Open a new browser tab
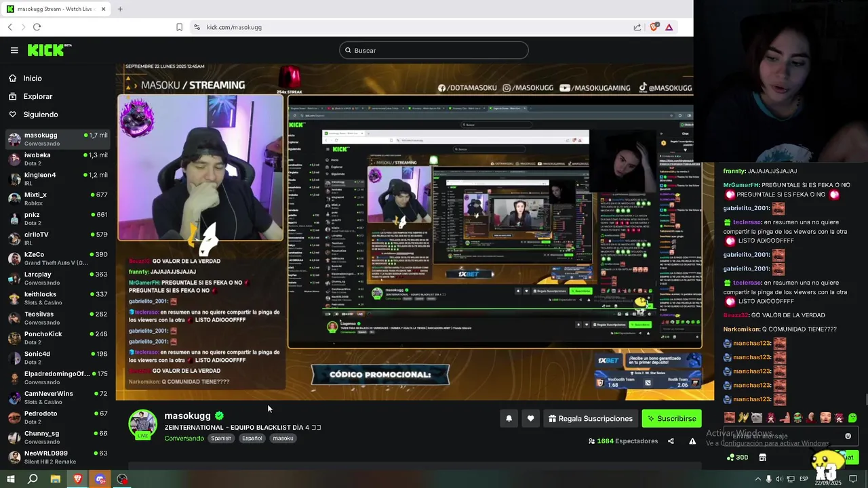This screenshot has width=868, height=488. [x=120, y=9]
